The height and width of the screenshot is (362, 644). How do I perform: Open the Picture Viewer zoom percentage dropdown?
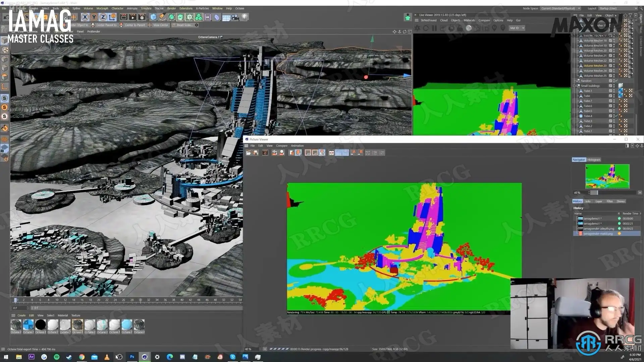(265, 349)
